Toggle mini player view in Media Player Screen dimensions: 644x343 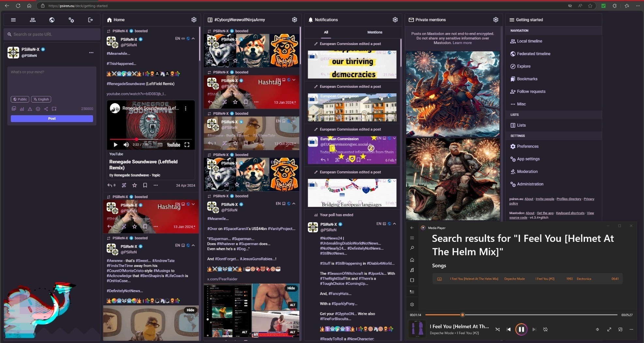pos(620,329)
